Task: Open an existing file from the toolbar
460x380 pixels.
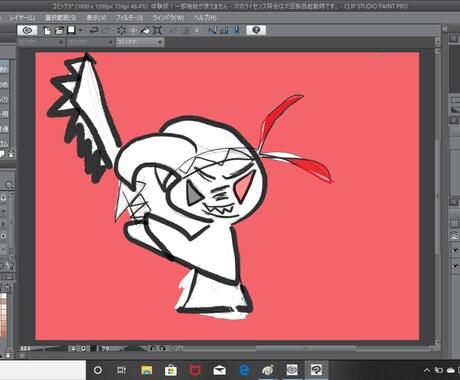Action: [59, 31]
